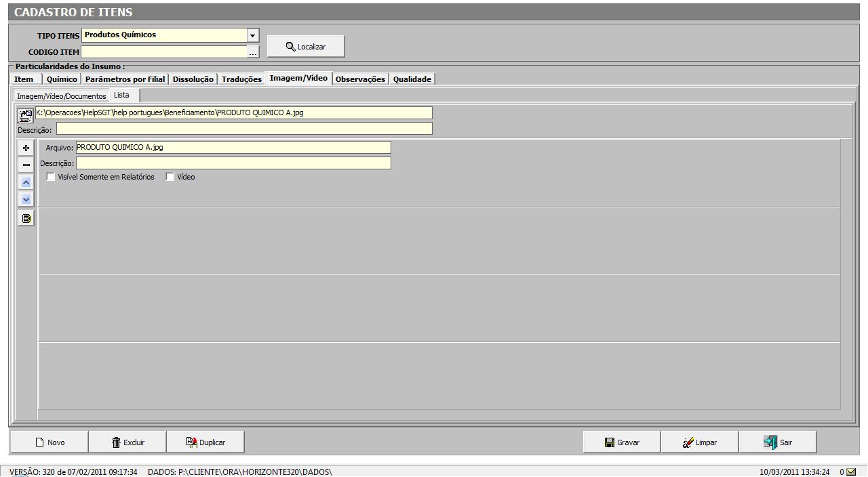Viewport: 868px width, 477px height.
Task: Open the mail envelope icon in status bar
Action: pos(851,472)
